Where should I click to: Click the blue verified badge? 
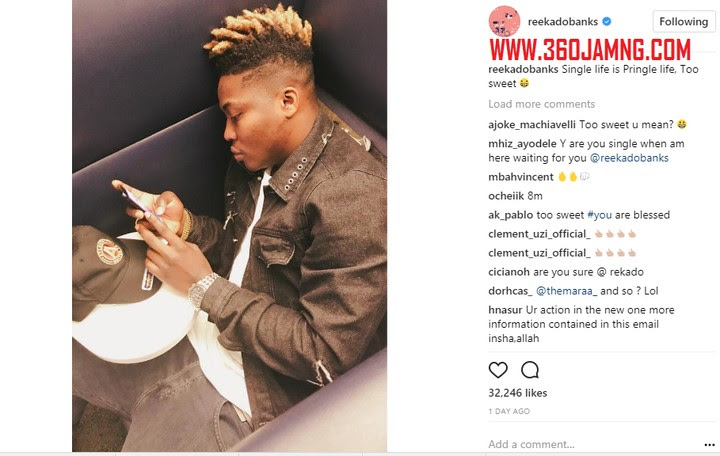607,21
